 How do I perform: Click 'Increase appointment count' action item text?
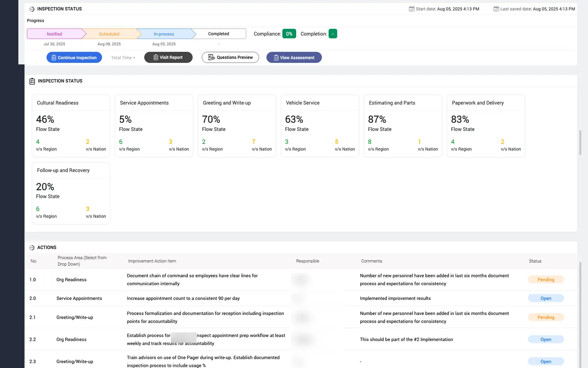click(x=183, y=298)
